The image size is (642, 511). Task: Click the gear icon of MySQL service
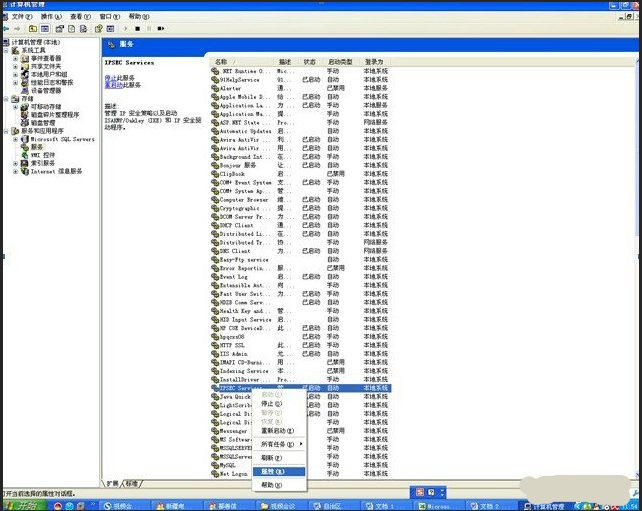(215, 465)
